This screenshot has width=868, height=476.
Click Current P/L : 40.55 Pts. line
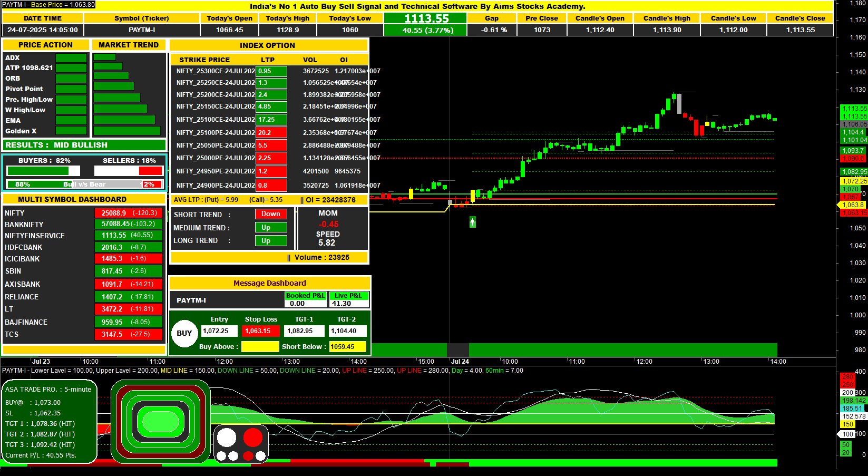(41, 455)
